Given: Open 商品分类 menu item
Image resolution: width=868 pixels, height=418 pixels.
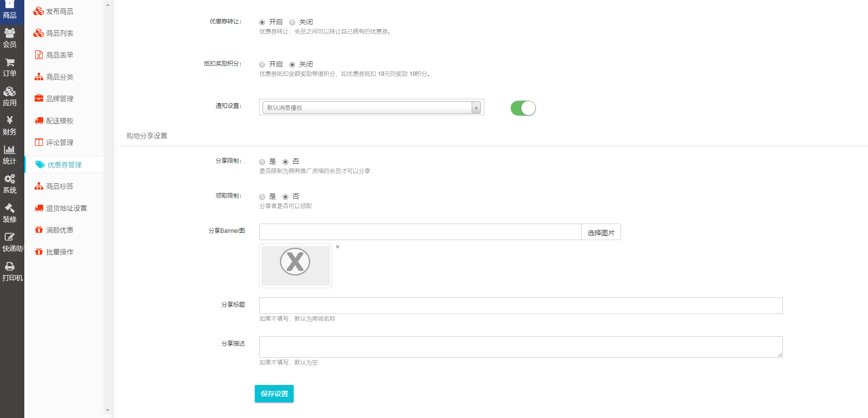Looking at the screenshot, I should (59, 77).
